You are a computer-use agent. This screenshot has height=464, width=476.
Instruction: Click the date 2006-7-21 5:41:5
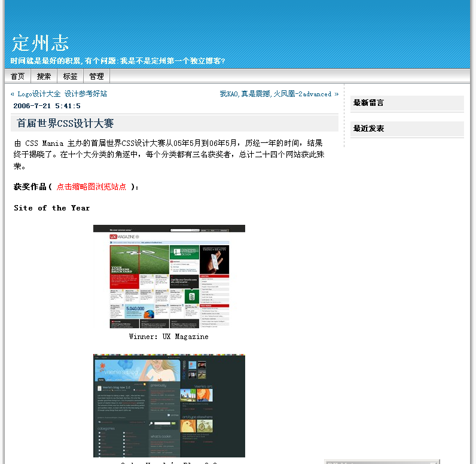(x=47, y=106)
